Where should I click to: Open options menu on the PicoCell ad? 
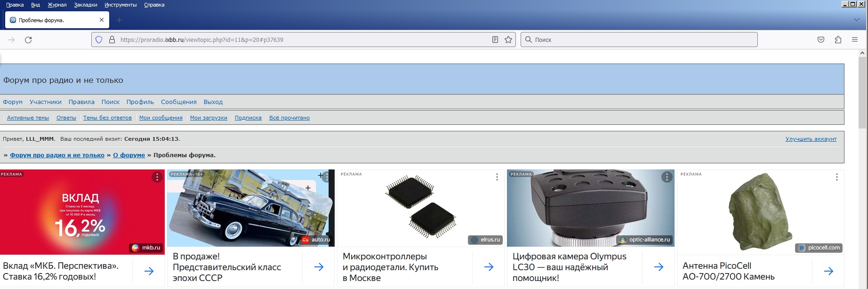836,177
